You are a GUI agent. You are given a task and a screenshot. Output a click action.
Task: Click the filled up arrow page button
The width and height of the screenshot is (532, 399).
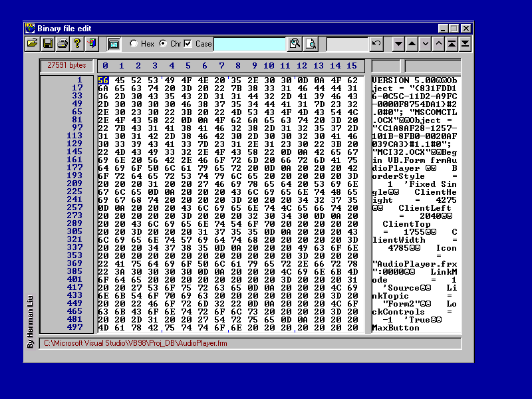(412, 44)
